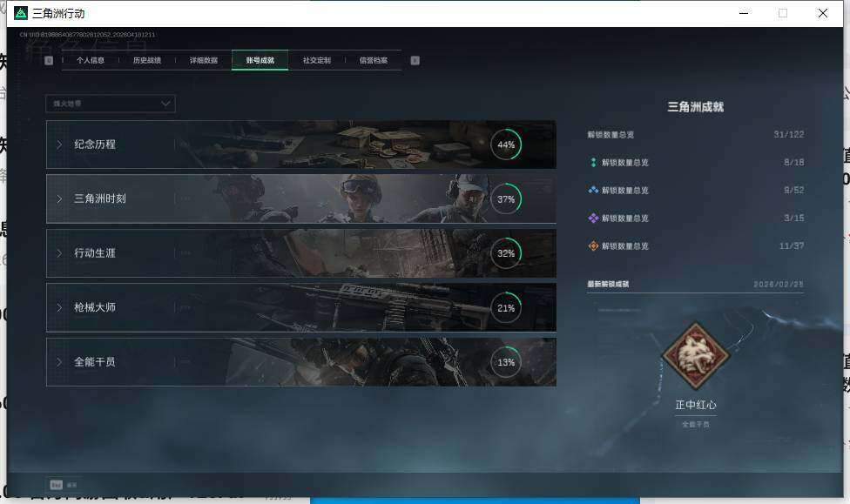850x504 pixels.
Task: Click the 全能干员 caption under 正中红心
Action: [696, 424]
